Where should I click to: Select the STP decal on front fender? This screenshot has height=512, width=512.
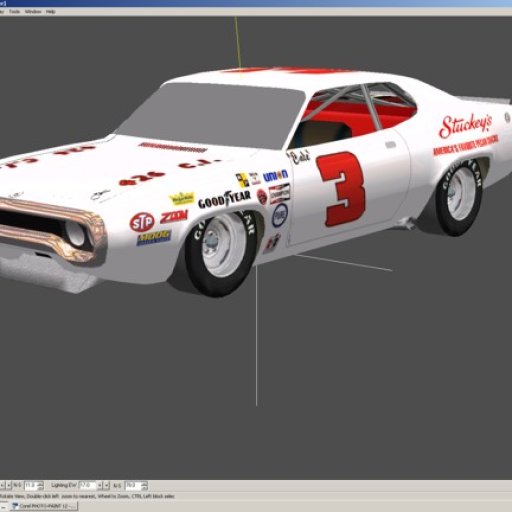click(142, 222)
